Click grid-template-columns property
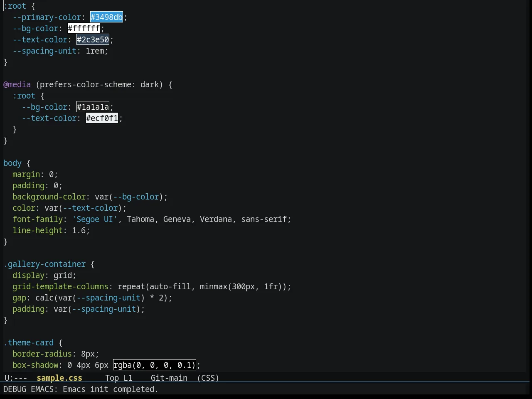This screenshot has height=399, width=532. [60, 286]
